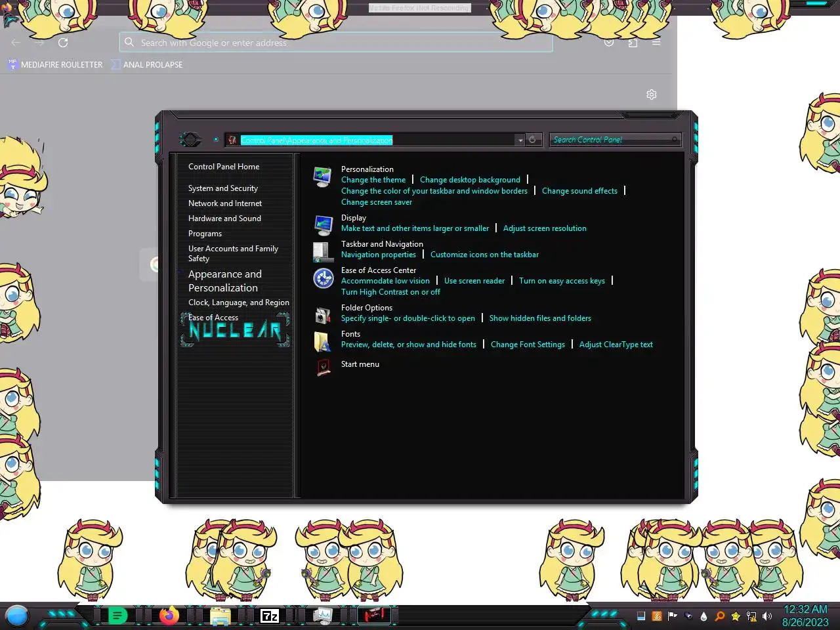Viewport: 840px width, 630px height.
Task: Click the taskbar clock and date
Action: click(x=805, y=616)
